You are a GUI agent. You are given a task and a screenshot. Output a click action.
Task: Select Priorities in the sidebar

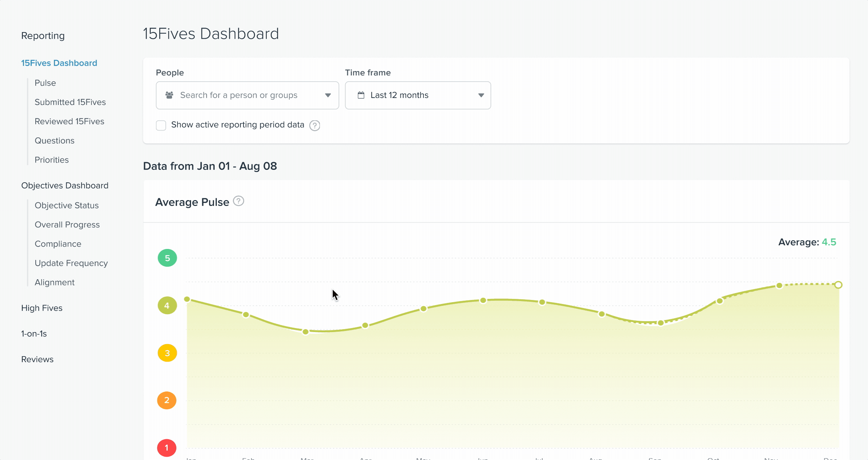click(x=52, y=160)
